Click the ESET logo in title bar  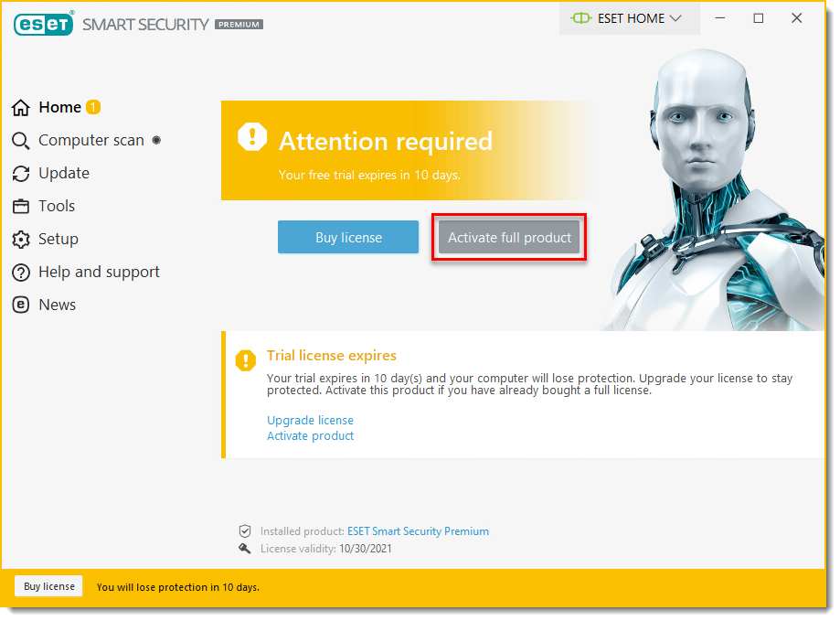(43, 24)
